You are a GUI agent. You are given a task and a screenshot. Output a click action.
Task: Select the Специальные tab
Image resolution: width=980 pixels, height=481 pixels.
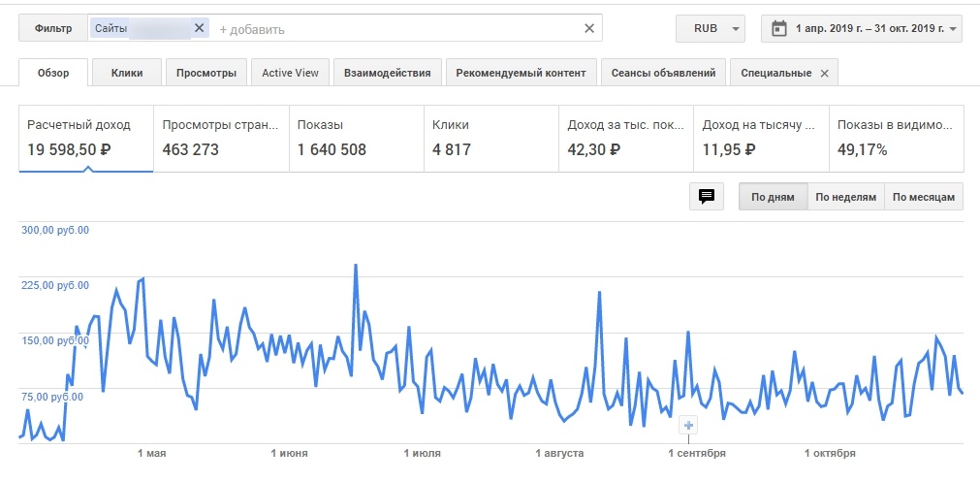click(x=776, y=73)
